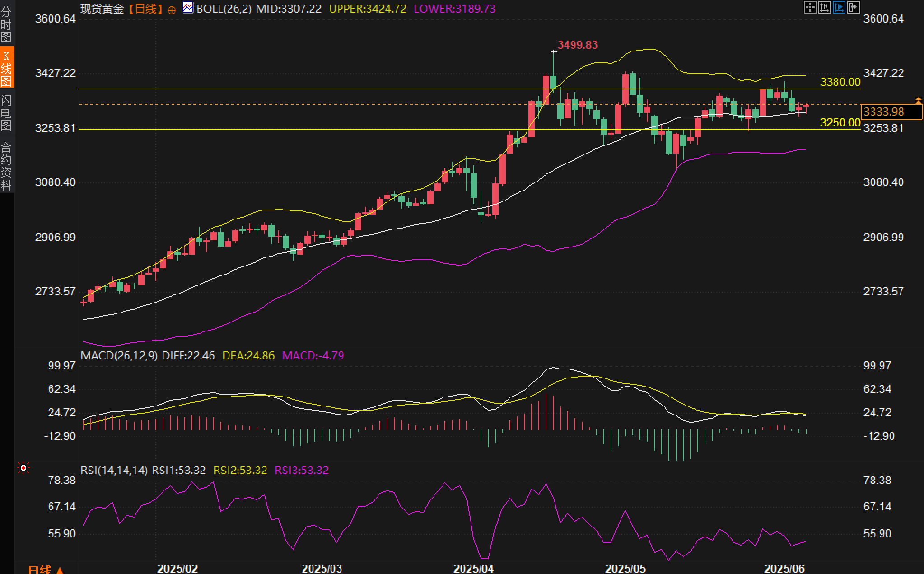
Task: Click the 【日线】 period label in title
Action: click(145, 9)
